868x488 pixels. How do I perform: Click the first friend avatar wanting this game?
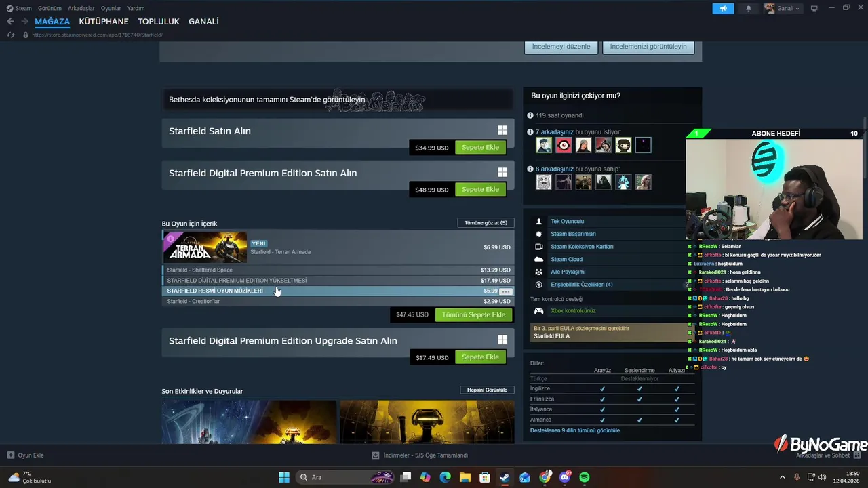[544, 145]
